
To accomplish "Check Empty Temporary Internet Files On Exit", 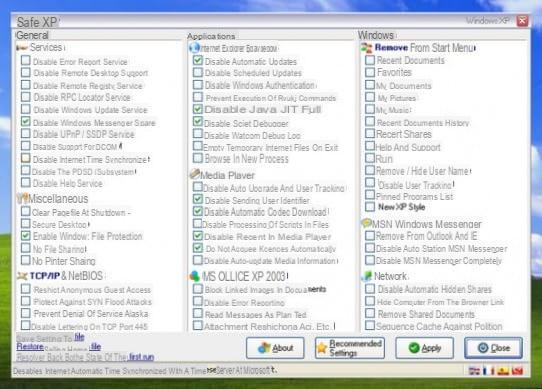I will pos(198,146).
